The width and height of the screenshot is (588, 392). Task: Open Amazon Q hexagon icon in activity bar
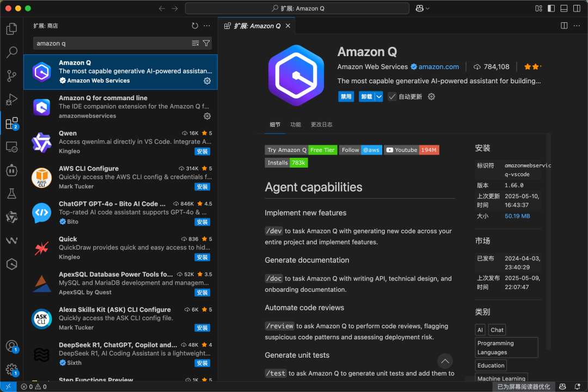pos(11,264)
